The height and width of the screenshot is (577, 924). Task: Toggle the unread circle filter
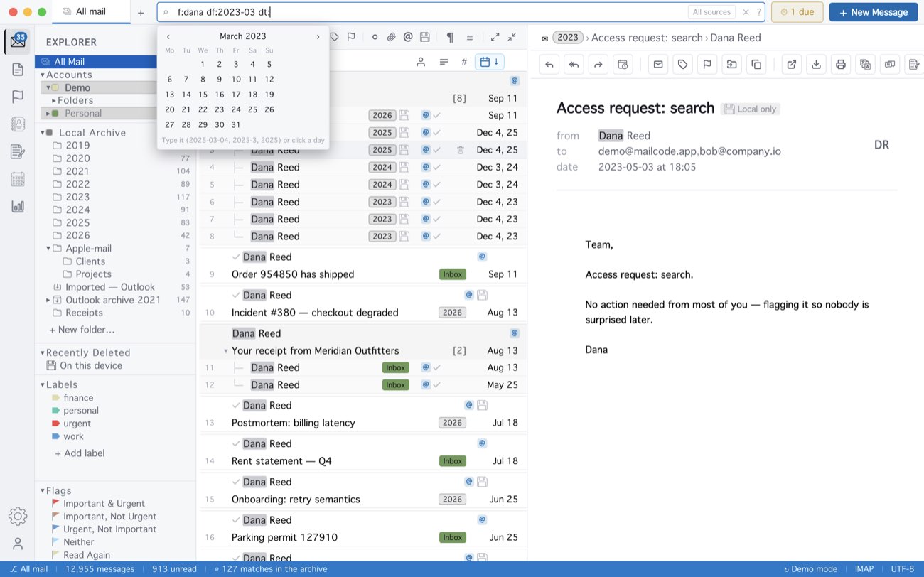point(375,37)
